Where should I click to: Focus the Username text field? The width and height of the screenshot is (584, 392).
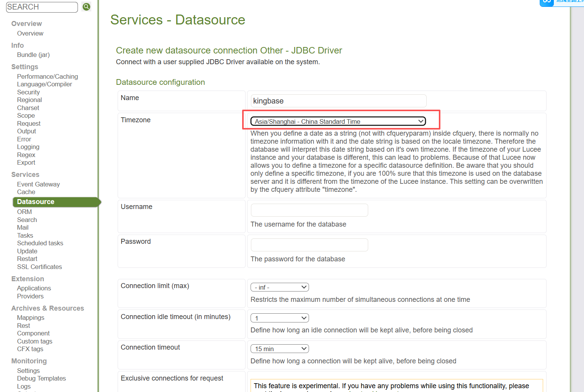309,210
